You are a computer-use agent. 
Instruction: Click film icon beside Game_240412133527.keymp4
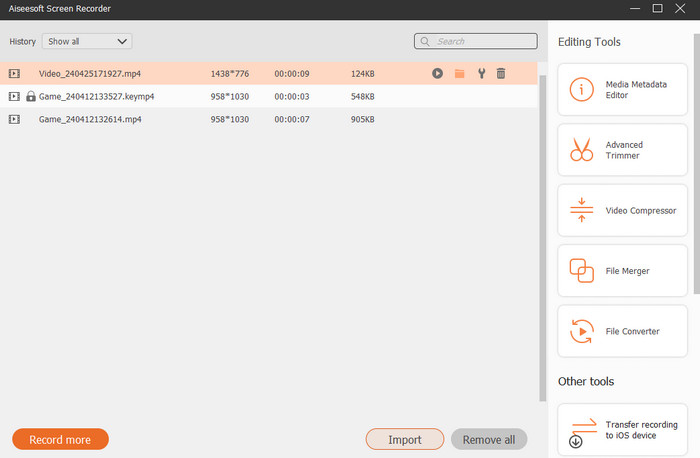(14, 96)
